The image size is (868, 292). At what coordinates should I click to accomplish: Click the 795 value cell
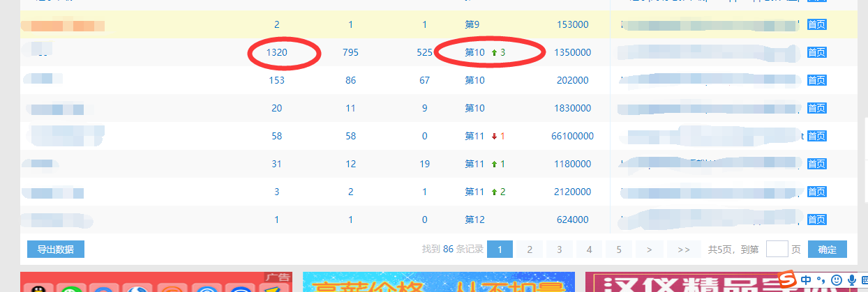point(351,52)
